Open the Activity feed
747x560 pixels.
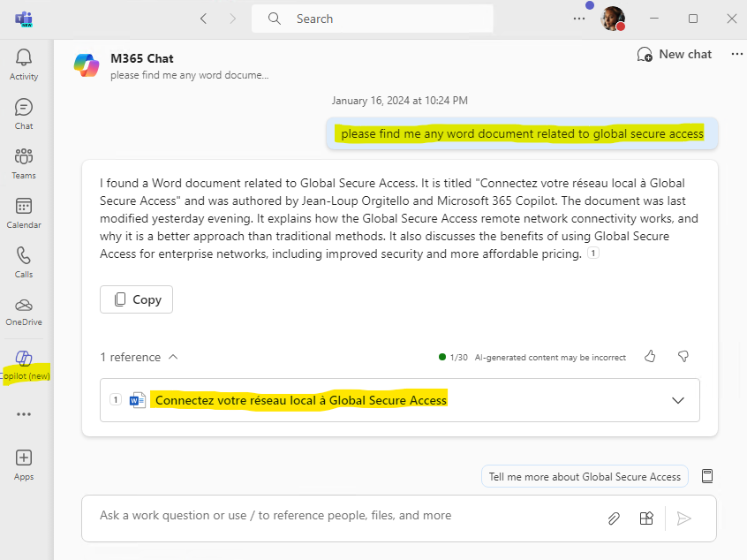tap(24, 64)
